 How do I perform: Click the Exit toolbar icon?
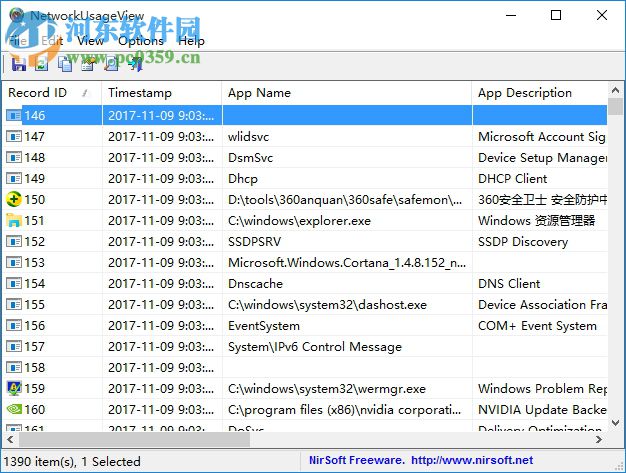click(135, 64)
